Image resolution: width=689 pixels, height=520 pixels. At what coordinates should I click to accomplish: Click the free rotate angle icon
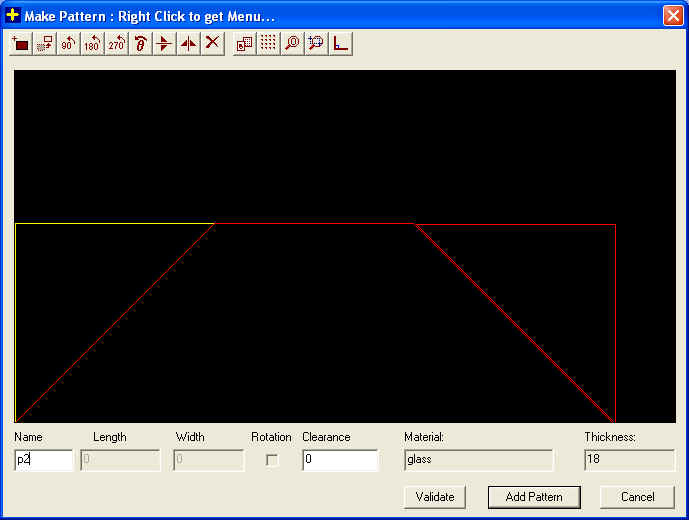(x=140, y=43)
